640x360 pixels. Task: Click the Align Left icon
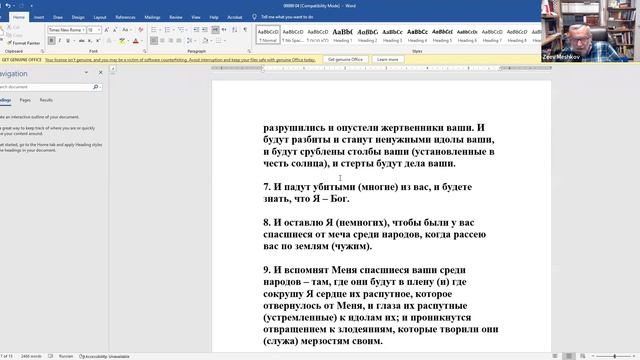point(154,41)
